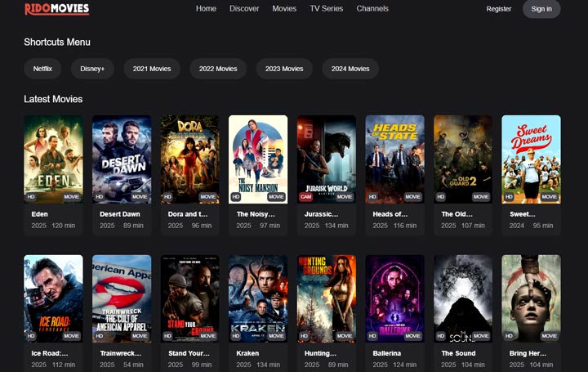The width and height of the screenshot is (588, 372).
Task: Click the Eden title text
Action: [x=40, y=214]
